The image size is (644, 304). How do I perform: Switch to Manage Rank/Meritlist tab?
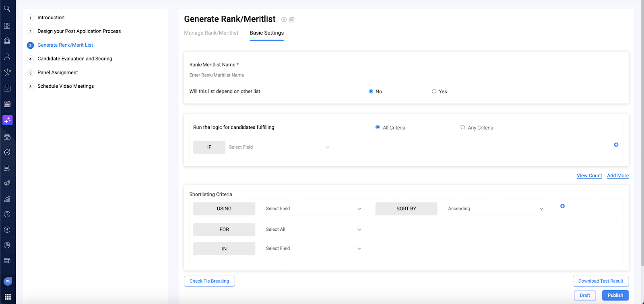211,33
